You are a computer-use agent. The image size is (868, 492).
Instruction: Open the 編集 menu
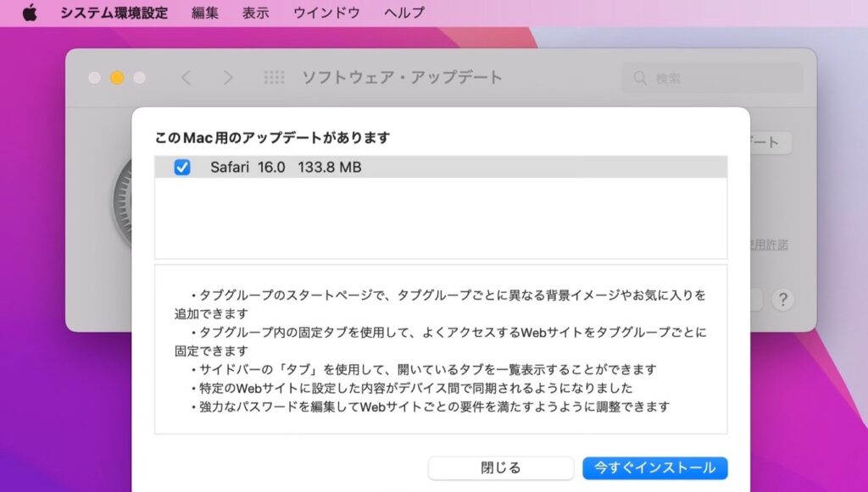pyautogui.click(x=205, y=12)
